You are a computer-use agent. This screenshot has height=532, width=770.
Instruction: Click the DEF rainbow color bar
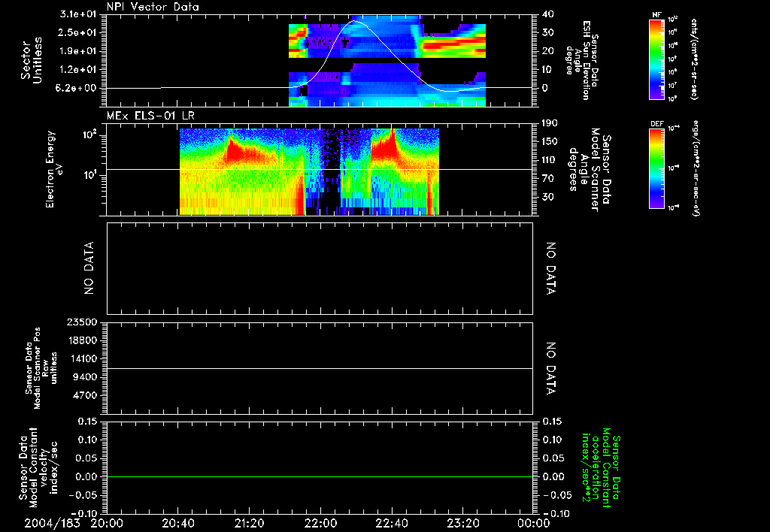point(656,168)
